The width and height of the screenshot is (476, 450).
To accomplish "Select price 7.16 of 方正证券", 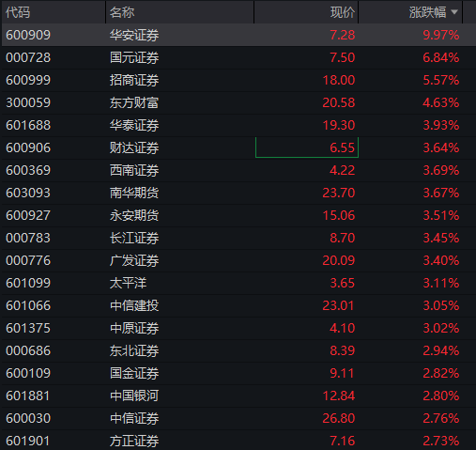I will click(x=343, y=441).
